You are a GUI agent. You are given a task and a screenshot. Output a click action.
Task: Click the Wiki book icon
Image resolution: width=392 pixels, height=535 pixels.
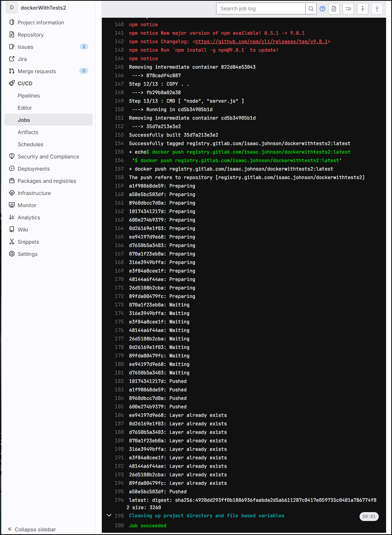pos(12,230)
